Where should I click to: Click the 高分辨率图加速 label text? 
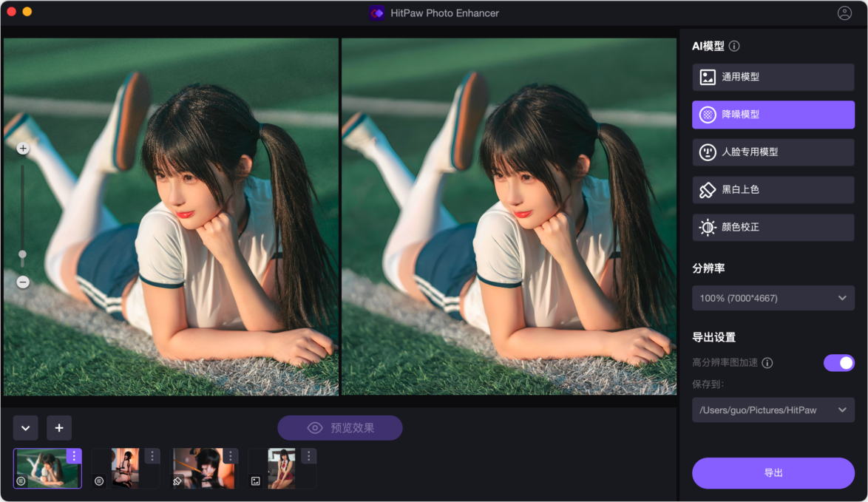(x=725, y=363)
